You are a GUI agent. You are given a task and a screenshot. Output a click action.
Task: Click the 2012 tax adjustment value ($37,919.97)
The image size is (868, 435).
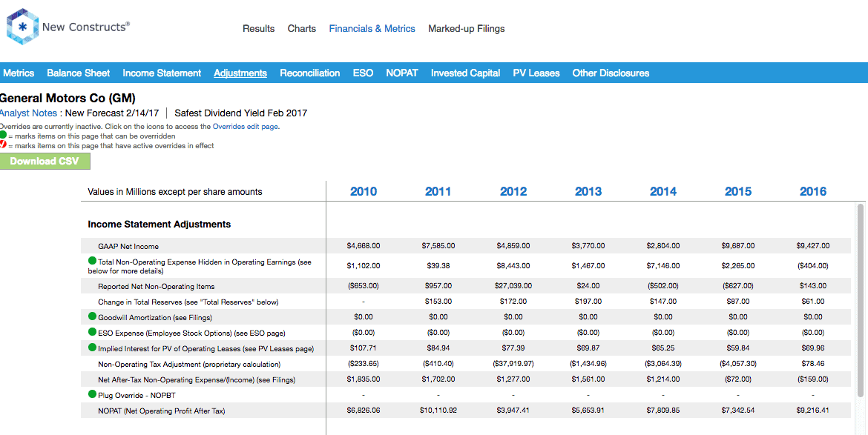pyautogui.click(x=513, y=364)
